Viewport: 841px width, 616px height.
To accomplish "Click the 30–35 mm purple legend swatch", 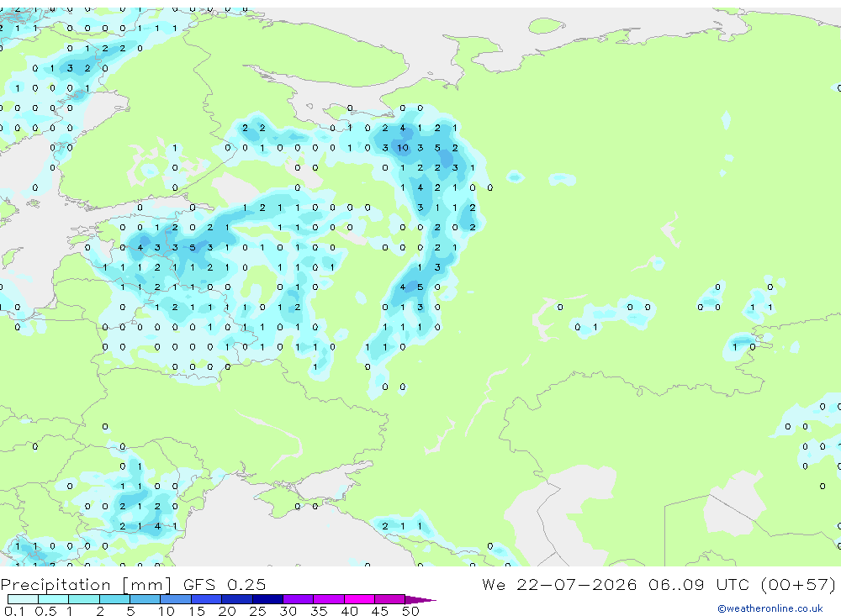I will point(299,599).
